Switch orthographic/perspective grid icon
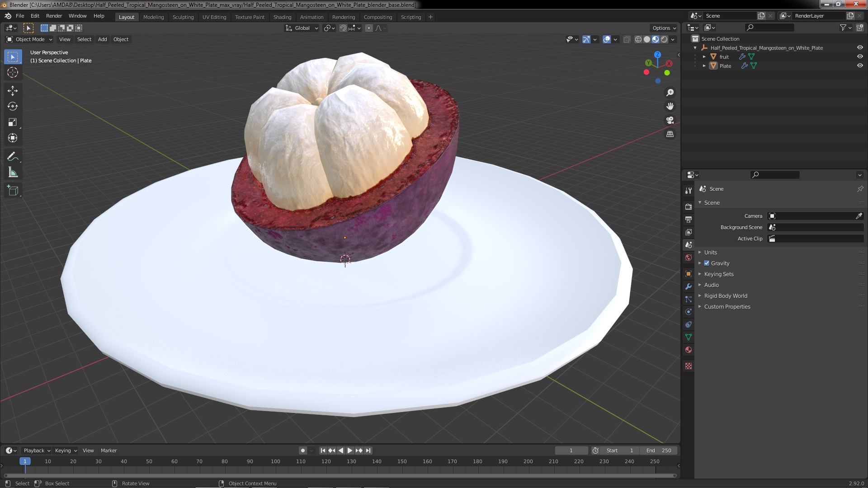This screenshot has width=868, height=488. coord(670,134)
